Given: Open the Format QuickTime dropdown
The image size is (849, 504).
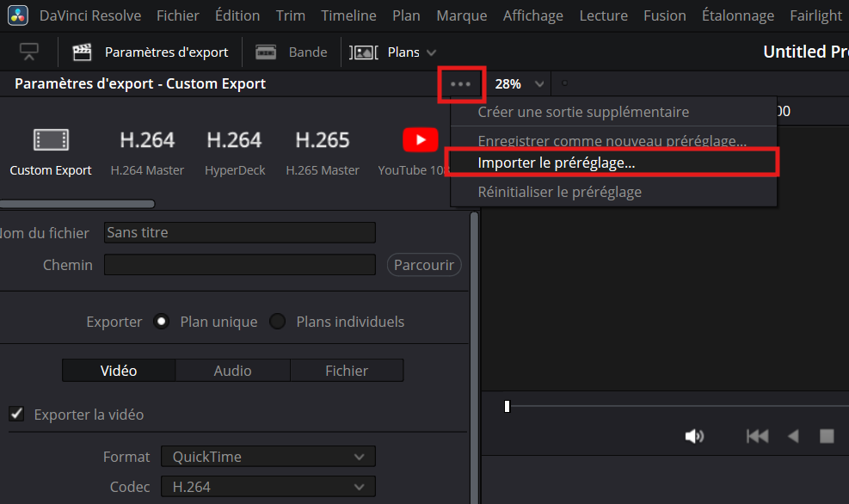Looking at the screenshot, I should point(268,457).
